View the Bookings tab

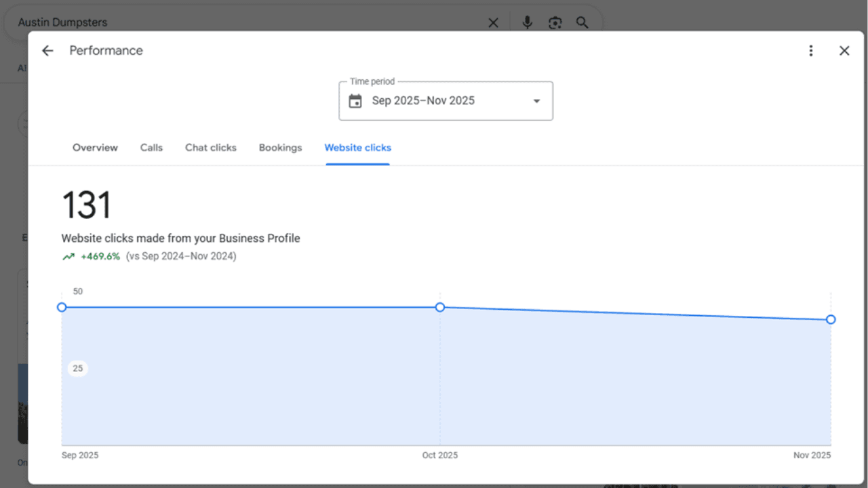click(x=280, y=148)
